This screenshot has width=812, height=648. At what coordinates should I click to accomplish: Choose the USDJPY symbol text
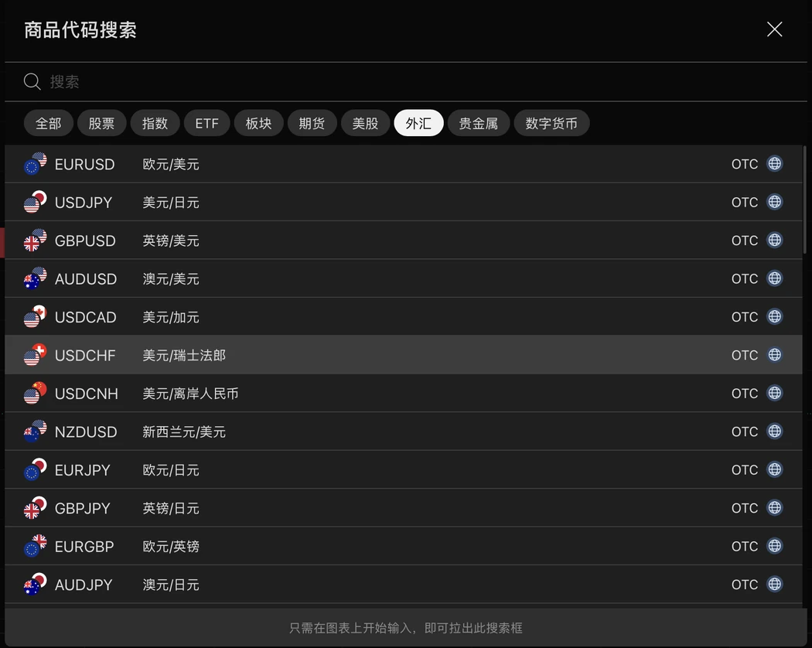84,203
